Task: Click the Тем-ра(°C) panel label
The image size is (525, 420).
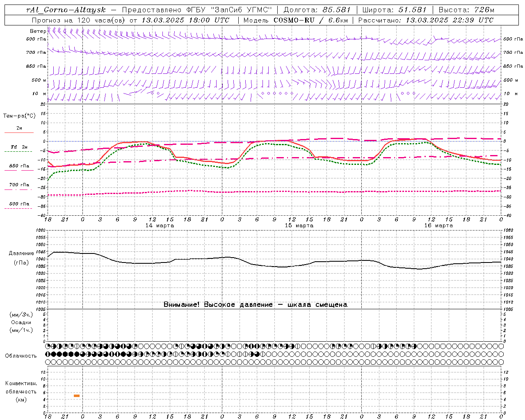Action: coord(19,116)
